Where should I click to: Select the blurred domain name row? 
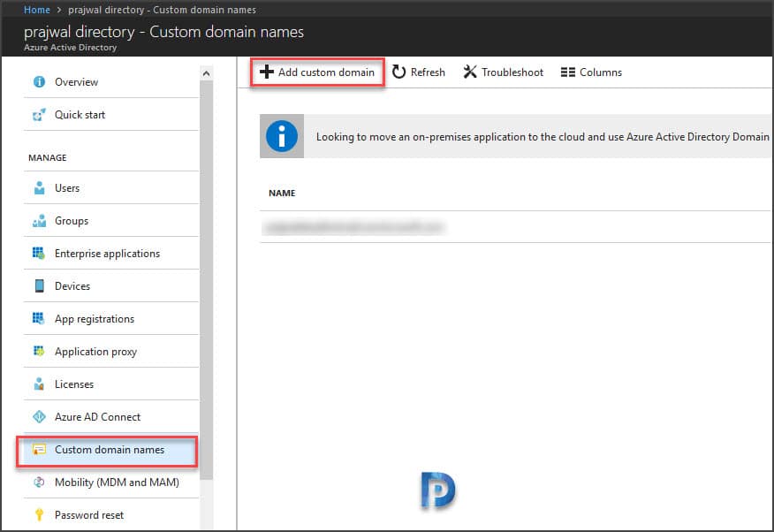coord(515,227)
